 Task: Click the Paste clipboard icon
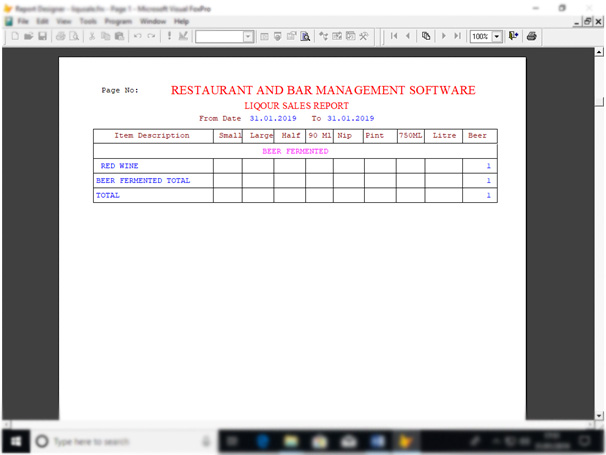pos(119,36)
